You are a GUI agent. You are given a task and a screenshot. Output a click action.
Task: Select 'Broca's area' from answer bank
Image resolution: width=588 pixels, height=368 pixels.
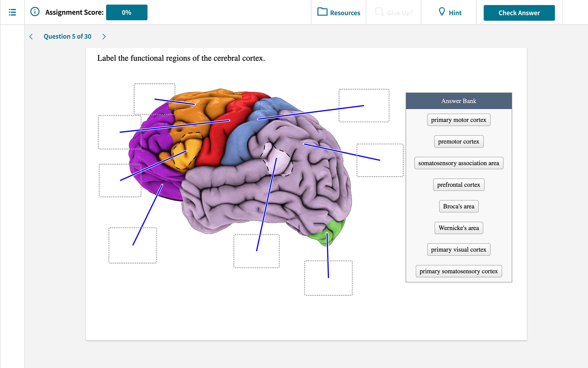(x=458, y=206)
